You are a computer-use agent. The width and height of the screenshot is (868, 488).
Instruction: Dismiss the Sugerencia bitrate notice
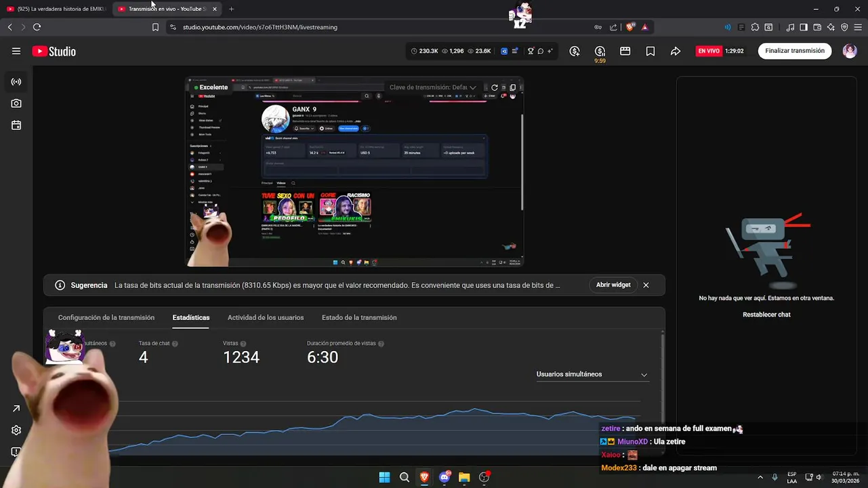646,285
